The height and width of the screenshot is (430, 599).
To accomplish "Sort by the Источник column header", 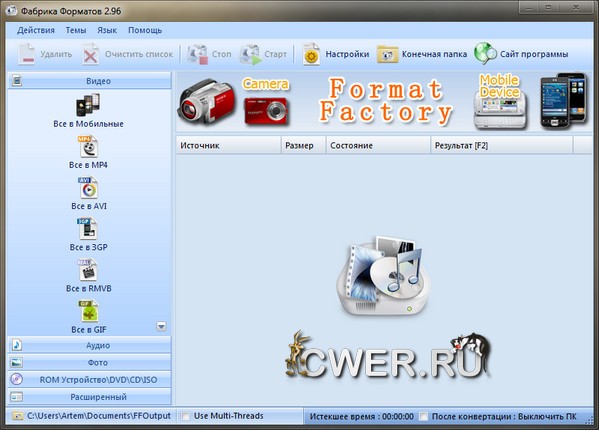I will point(228,145).
